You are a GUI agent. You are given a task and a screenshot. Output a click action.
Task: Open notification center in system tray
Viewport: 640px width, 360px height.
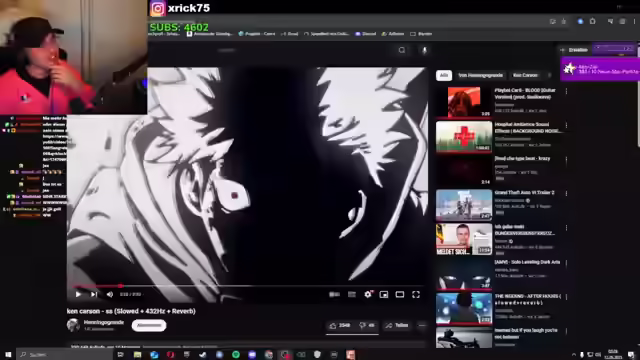(x=631, y=354)
